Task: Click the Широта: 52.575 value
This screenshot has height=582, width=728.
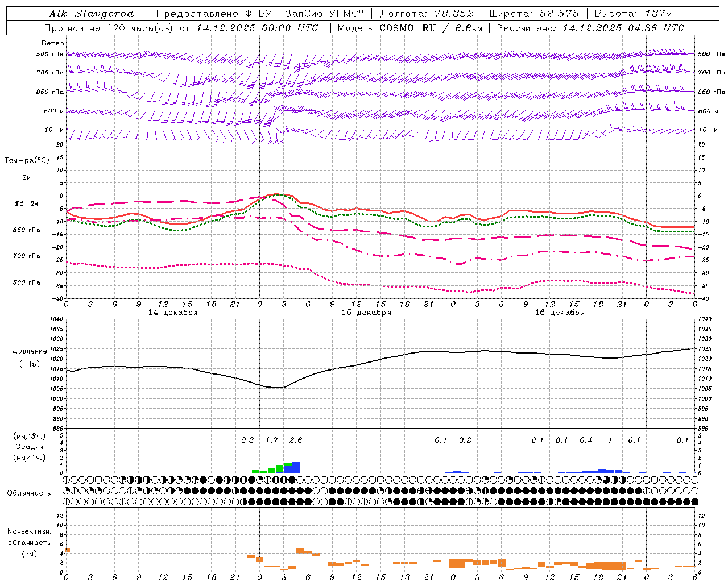Action: [534, 14]
